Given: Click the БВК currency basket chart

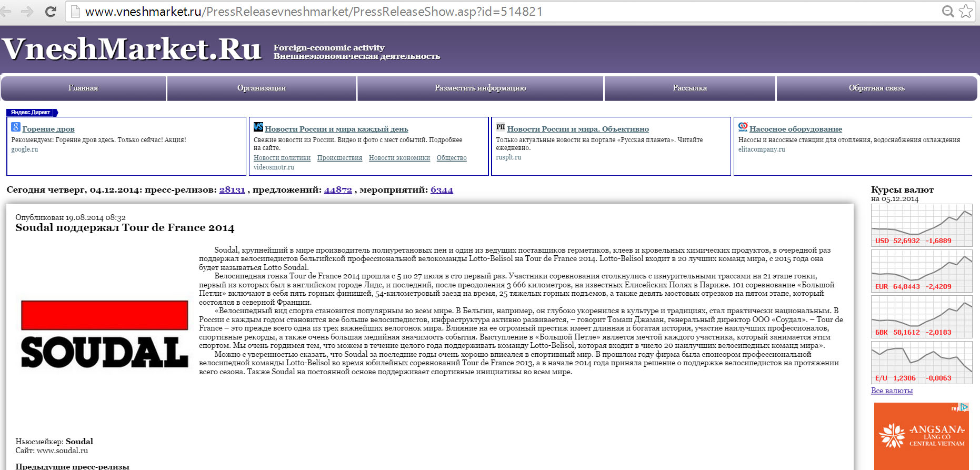Looking at the screenshot, I should (x=922, y=316).
